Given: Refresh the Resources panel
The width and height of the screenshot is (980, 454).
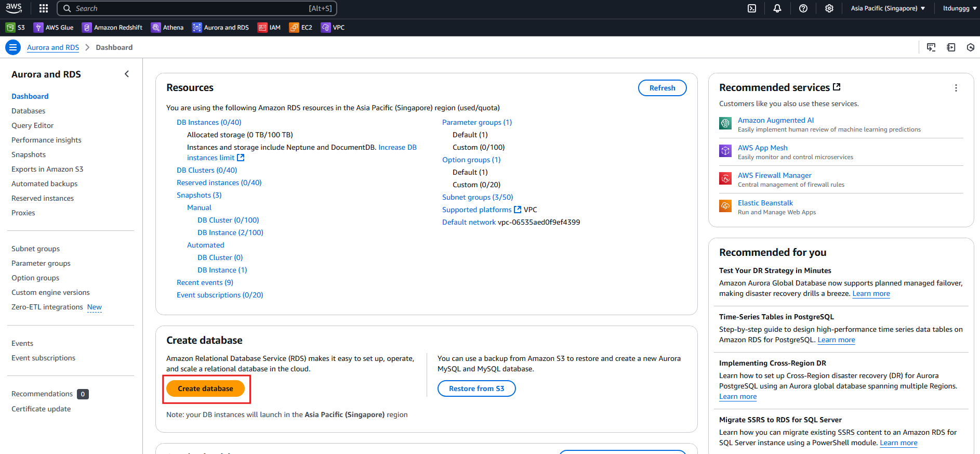Looking at the screenshot, I should point(662,88).
